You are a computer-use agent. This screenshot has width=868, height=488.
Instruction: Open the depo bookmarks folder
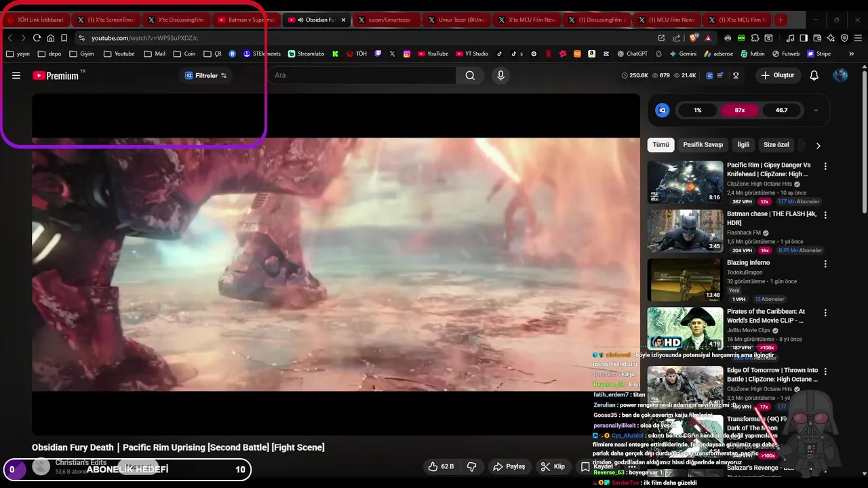[50, 54]
